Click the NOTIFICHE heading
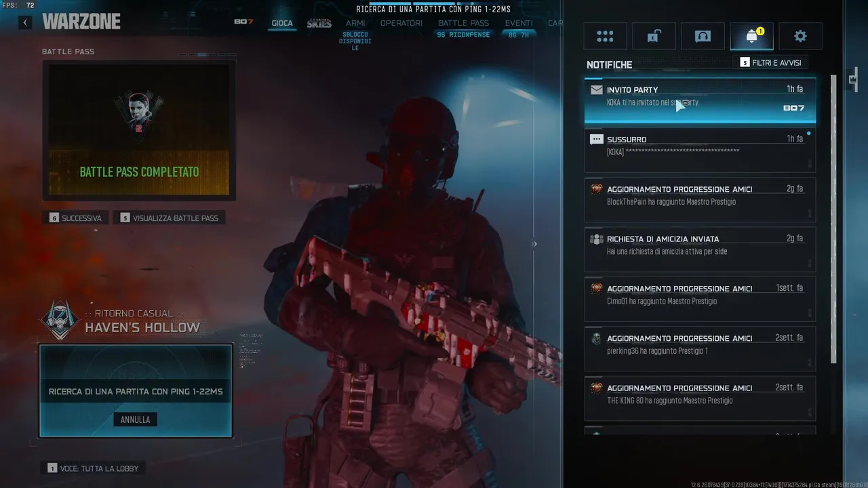Screen dimensions: 868x488 (609, 65)
